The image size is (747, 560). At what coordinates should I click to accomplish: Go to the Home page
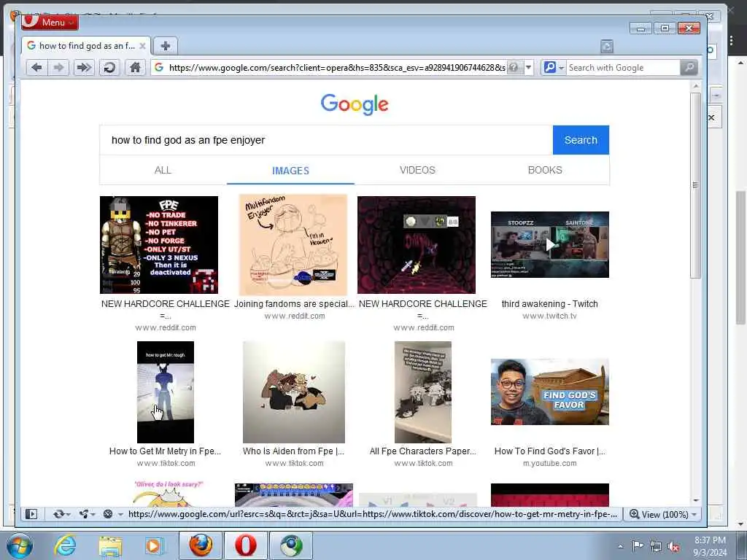135,68
